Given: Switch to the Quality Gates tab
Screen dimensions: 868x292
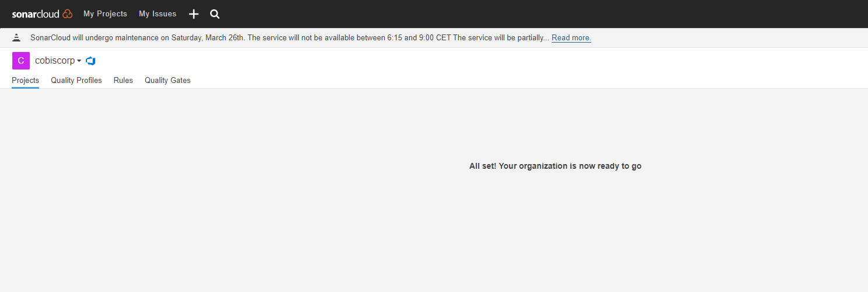Looking at the screenshot, I should coord(168,81).
